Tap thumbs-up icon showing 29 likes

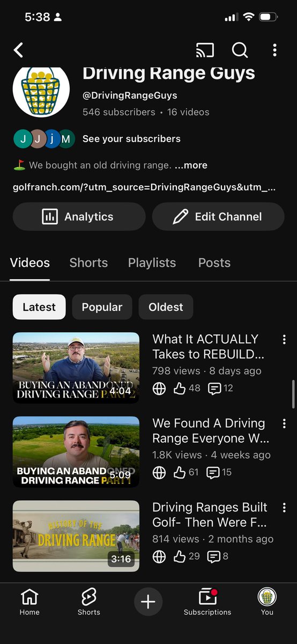coord(180,557)
